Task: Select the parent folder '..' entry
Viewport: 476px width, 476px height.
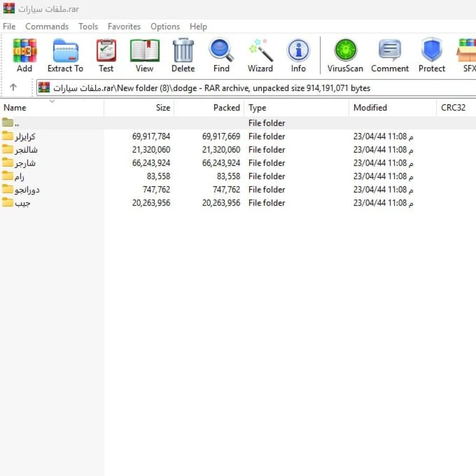Action: pyautogui.click(x=17, y=123)
